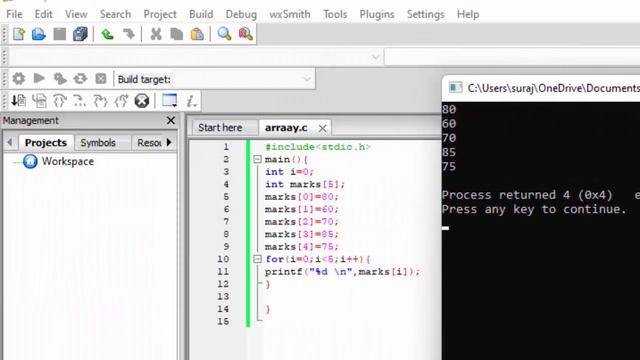640x360 pixels.
Task: Open the Edit menu
Action: pyautogui.click(x=43, y=14)
